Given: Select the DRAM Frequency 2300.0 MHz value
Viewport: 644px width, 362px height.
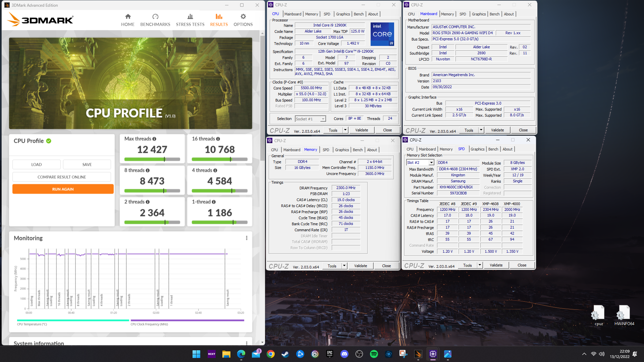Looking at the screenshot, I should coord(346,188).
